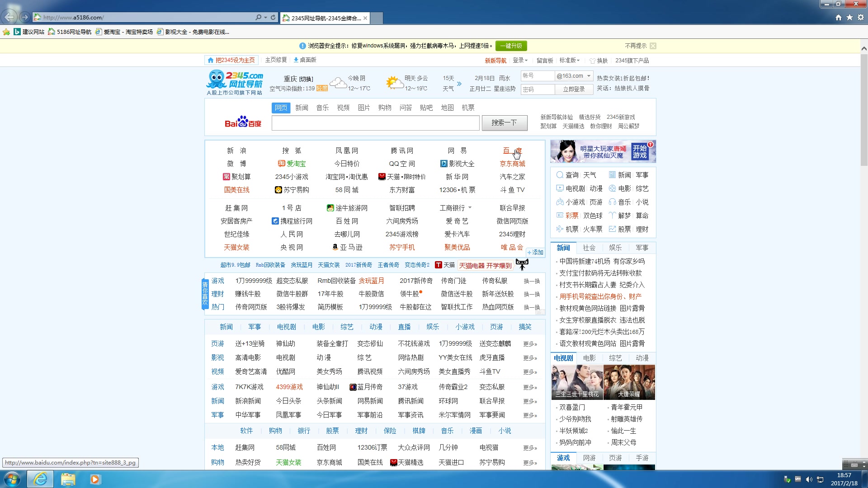Viewport: 868px width, 488px height.
Task: Click 换一换 in the 游戏 row
Action: pyautogui.click(x=532, y=281)
